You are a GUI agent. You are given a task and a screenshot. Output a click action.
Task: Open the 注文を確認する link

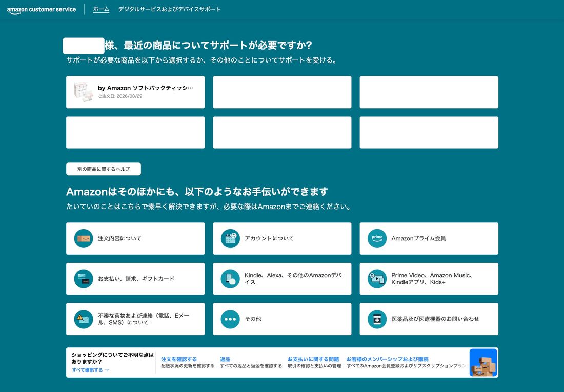click(x=179, y=359)
